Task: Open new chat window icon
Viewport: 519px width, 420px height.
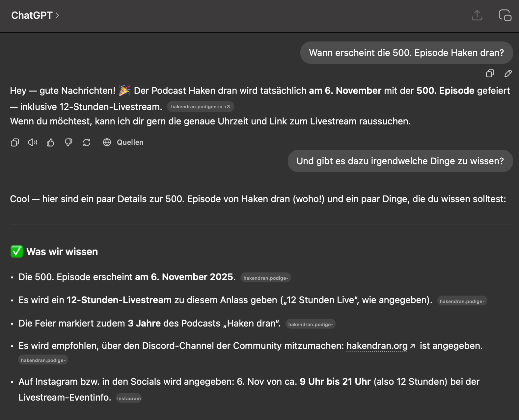Action: (x=505, y=15)
